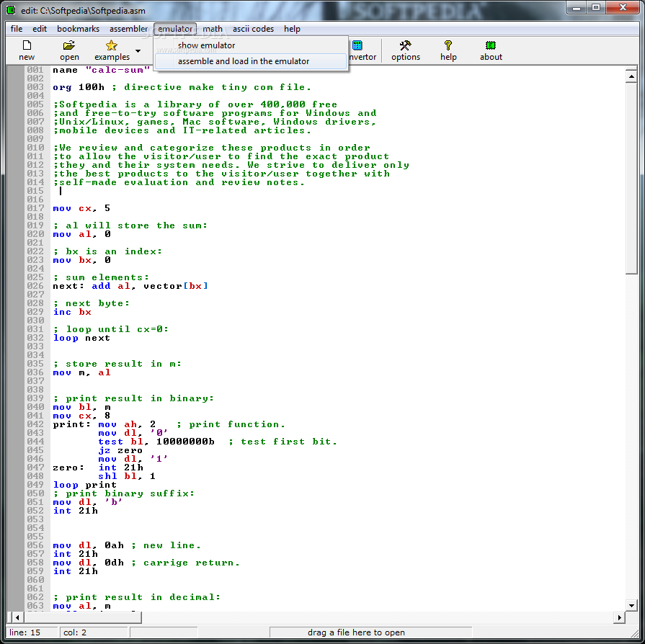
Task: Click comment '; print result in decimal:'
Action: point(137,597)
